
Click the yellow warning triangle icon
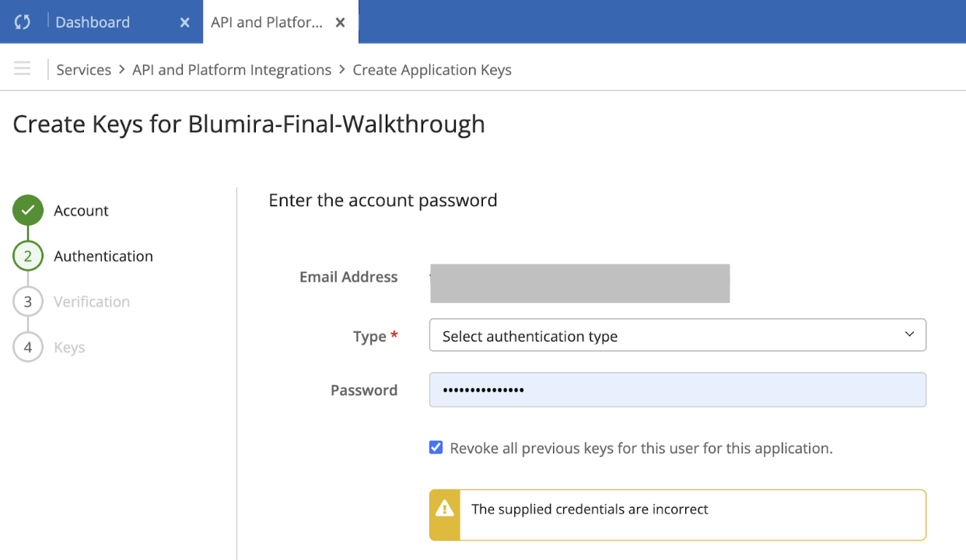coord(444,509)
